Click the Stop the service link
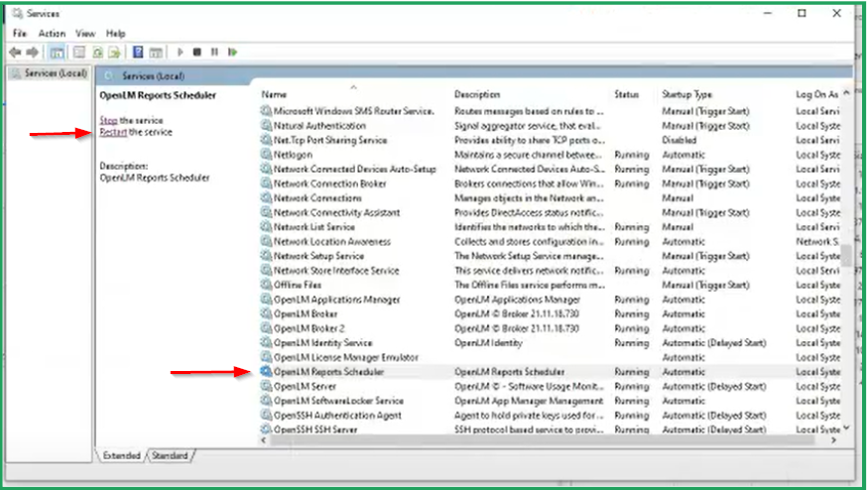This screenshot has width=868, height=490. (108, 120)
